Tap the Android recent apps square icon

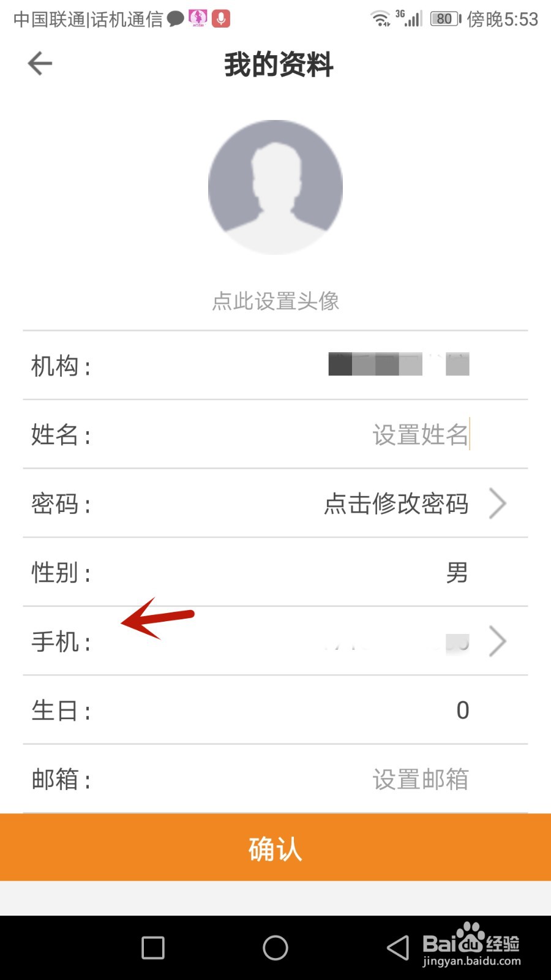(x=153, y=948)
